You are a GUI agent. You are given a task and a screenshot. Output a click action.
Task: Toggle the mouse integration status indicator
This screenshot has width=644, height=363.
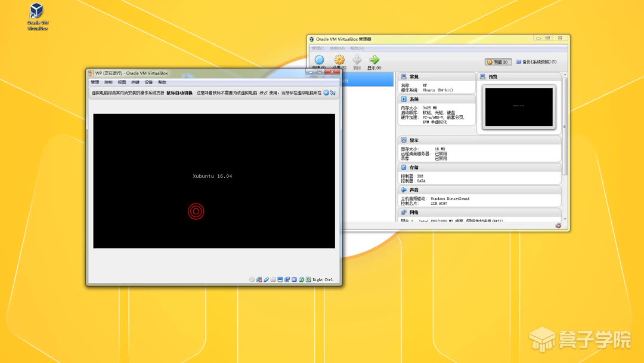click(x=308, y=279)
